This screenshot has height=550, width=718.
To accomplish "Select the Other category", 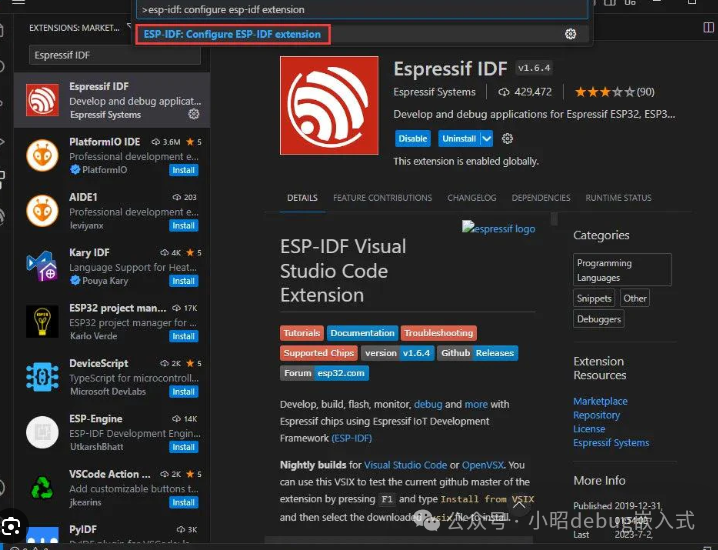I will (x=635, y=299).
